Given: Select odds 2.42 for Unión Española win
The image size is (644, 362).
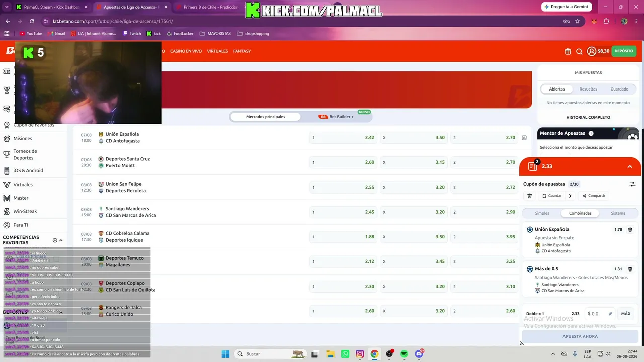Looking at the screenshot, I should 343,138.
